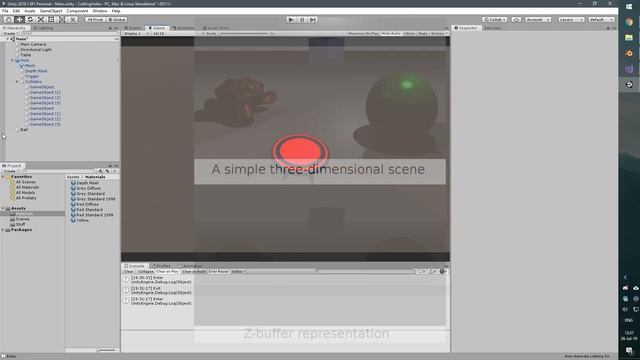Switch to the Animation tab
Viewport: 640px width, 360px height.
tap(190, 266)
